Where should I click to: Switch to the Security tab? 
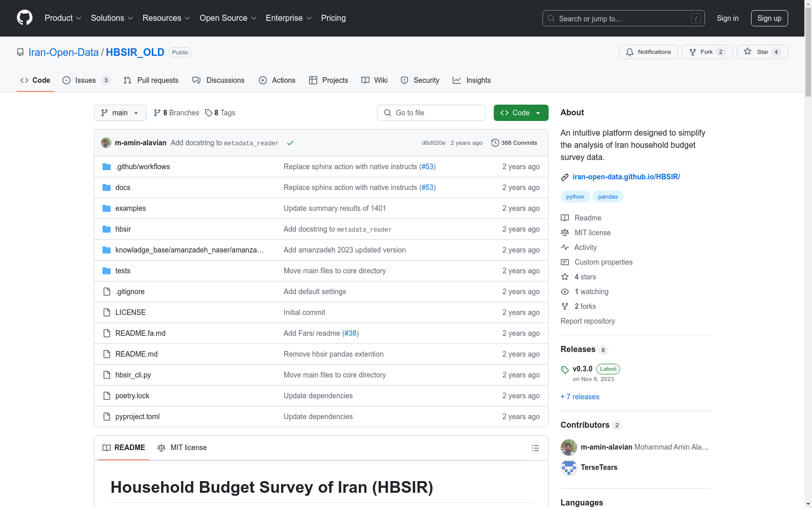pos(420,80)
